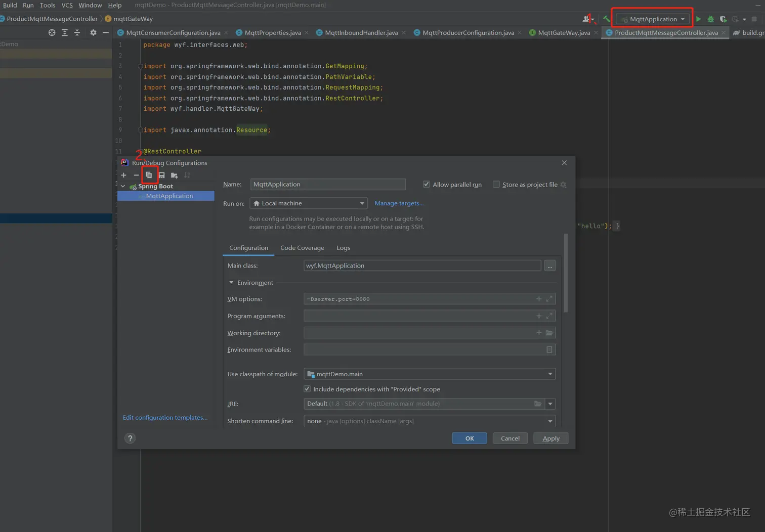Expand the VM options field
The height and width of the screenshot is (532, 765).
click(x=549, y=299)
